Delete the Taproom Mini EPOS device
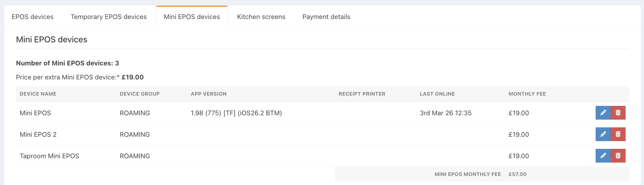Screen dimensions: 644x185 point(618,156)
